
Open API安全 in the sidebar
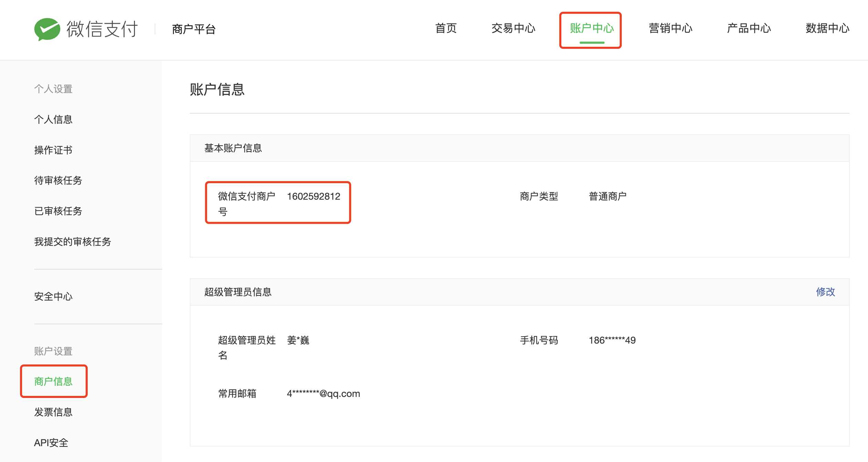[x=51, y=443]
